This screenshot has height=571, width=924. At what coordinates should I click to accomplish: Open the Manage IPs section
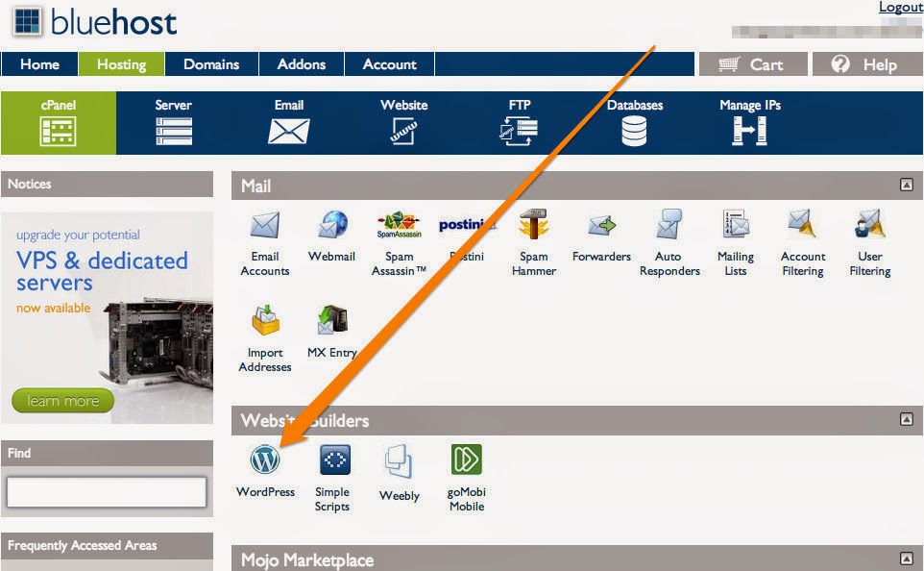[749, 123]
